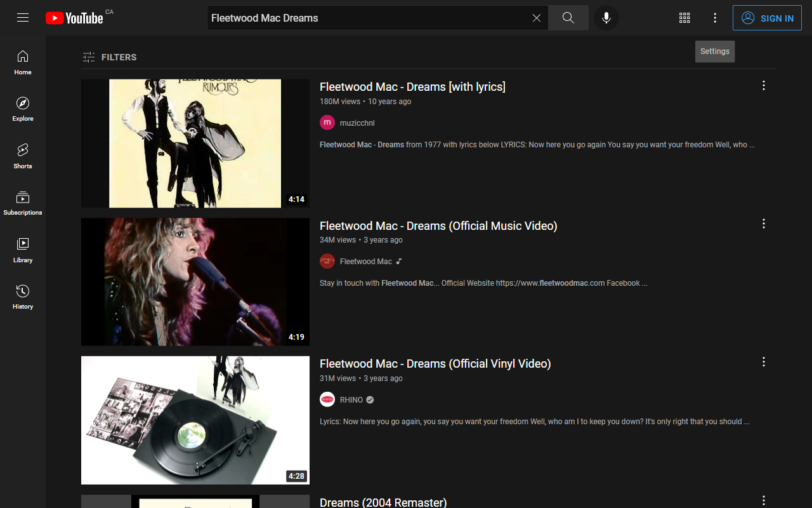Play the Official Vinyl Video thumbnail
The width and height of the screenshot is (812, 508).
tap(195, 420)
